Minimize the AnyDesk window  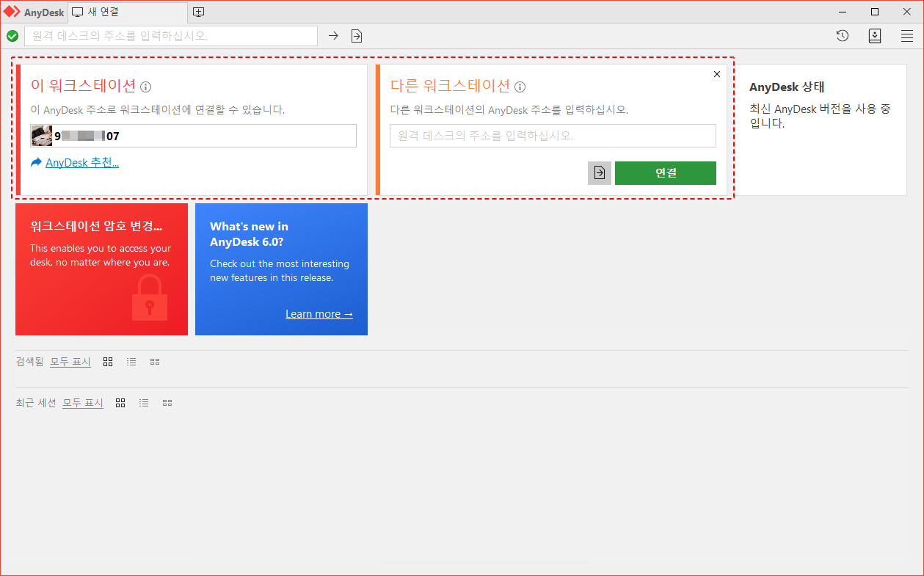coord(842,12)
